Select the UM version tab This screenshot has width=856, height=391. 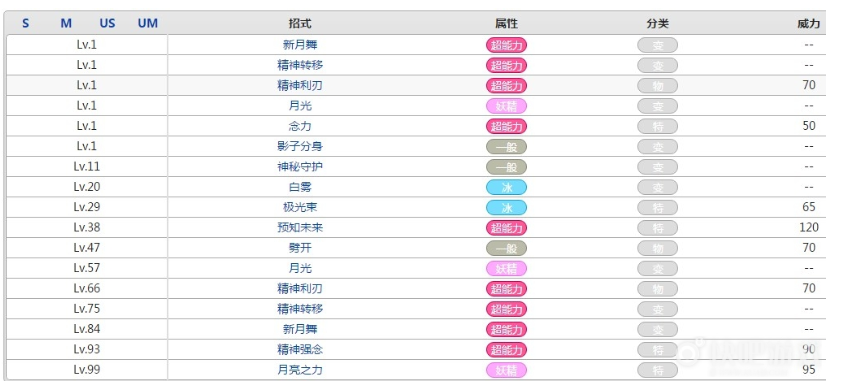[x=148, y=23]
